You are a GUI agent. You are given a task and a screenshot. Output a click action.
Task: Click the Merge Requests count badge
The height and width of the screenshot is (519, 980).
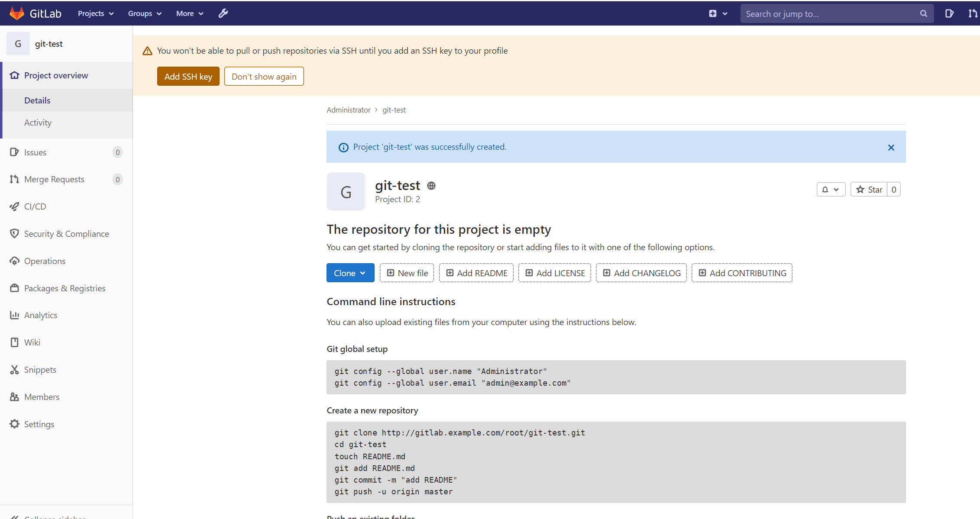[117, 179]
